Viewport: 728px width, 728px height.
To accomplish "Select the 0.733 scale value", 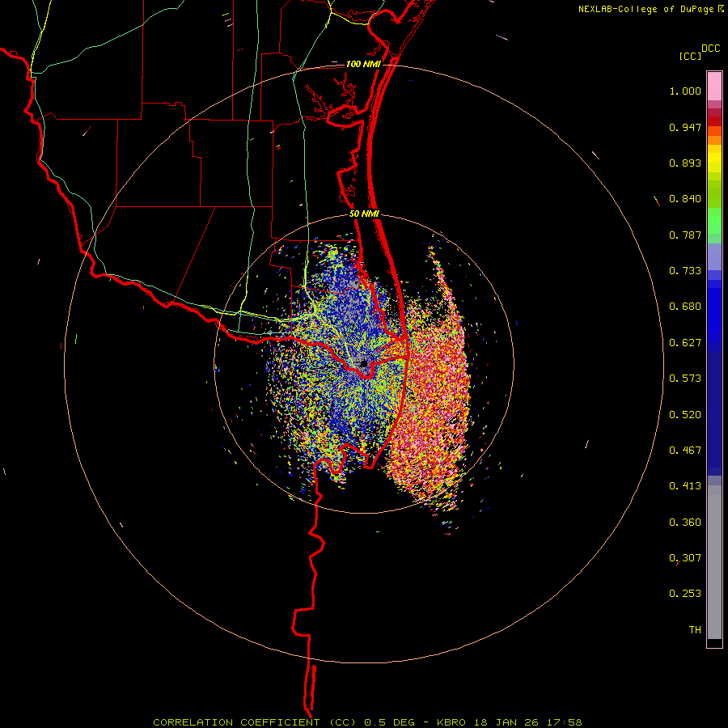I will coord(685,271).
